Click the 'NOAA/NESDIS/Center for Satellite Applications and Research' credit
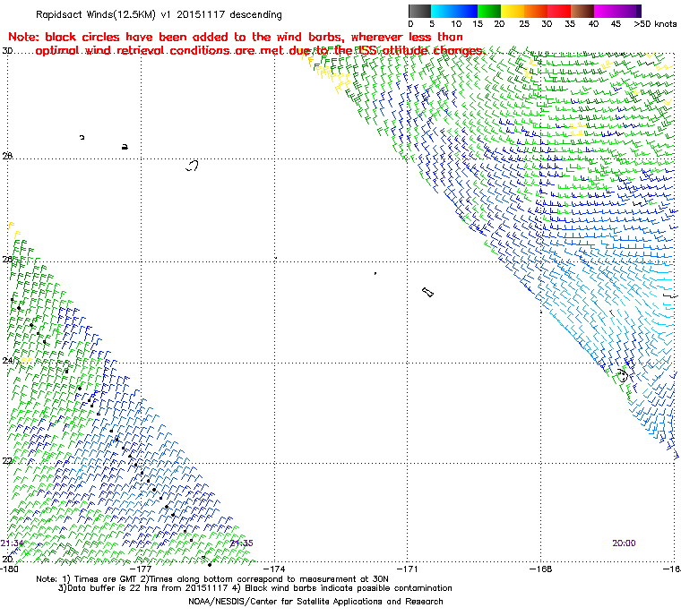681x616 pixels. 315,602
